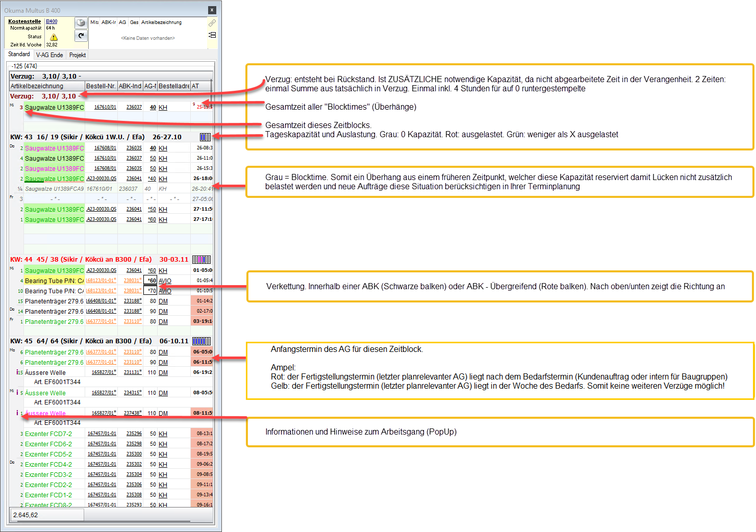The width and height of the screenshot is (756, 532).
Task: Open ABK-Ind link 235302
Action: click(134, 464)
